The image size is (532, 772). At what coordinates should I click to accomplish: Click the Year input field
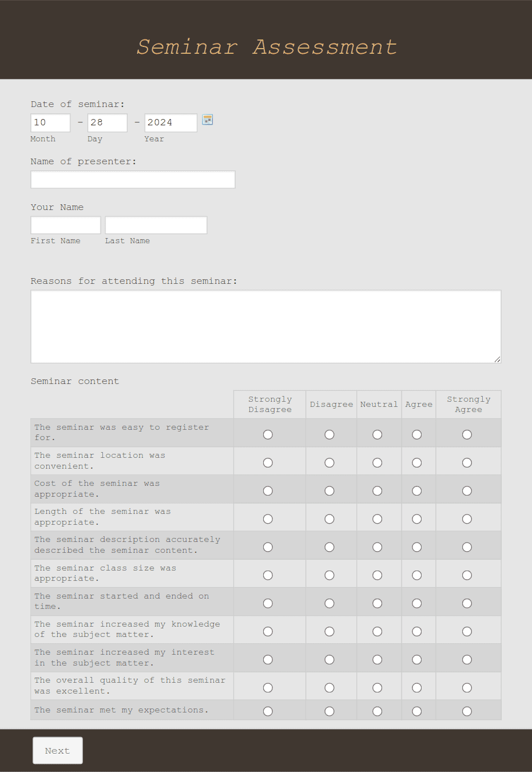[x=171, y=122]
